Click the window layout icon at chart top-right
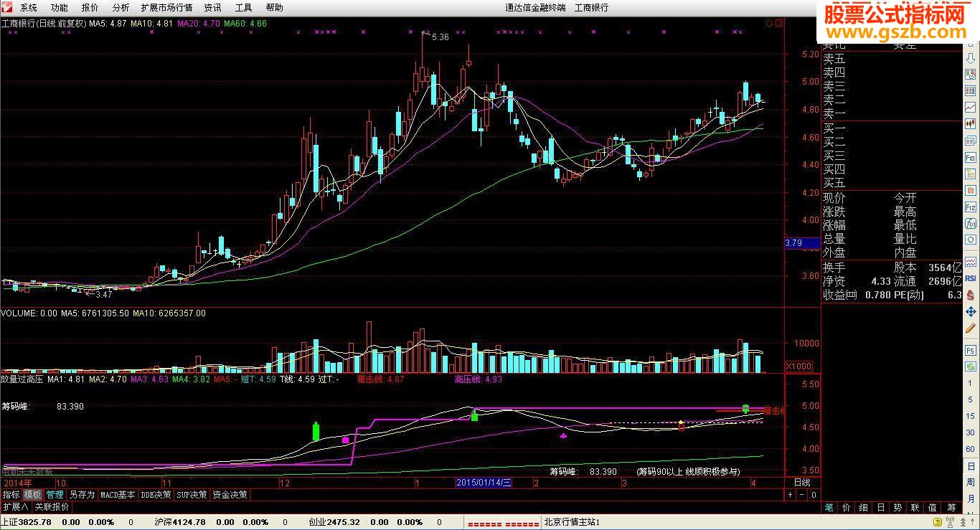Viewport: 980px width, 530px height. coord(780,23)
